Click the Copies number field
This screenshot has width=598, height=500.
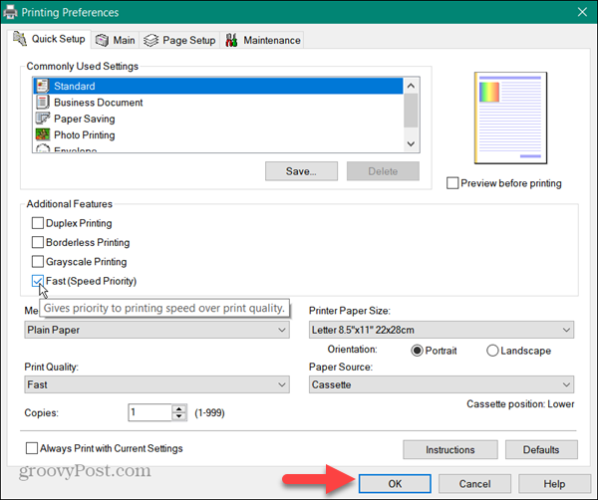point(150,412)
